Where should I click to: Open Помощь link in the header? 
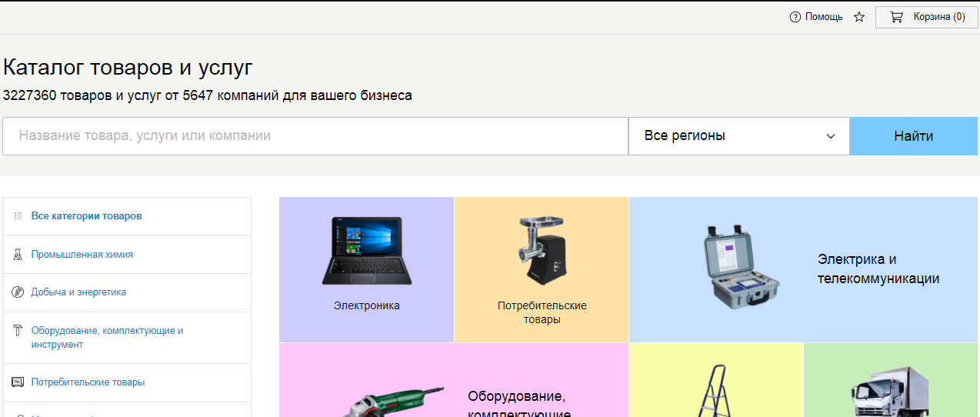[824, 17]
